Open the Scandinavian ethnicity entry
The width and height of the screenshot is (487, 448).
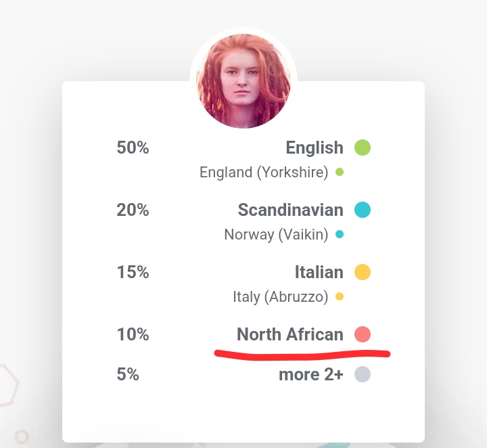coord(290,210)
